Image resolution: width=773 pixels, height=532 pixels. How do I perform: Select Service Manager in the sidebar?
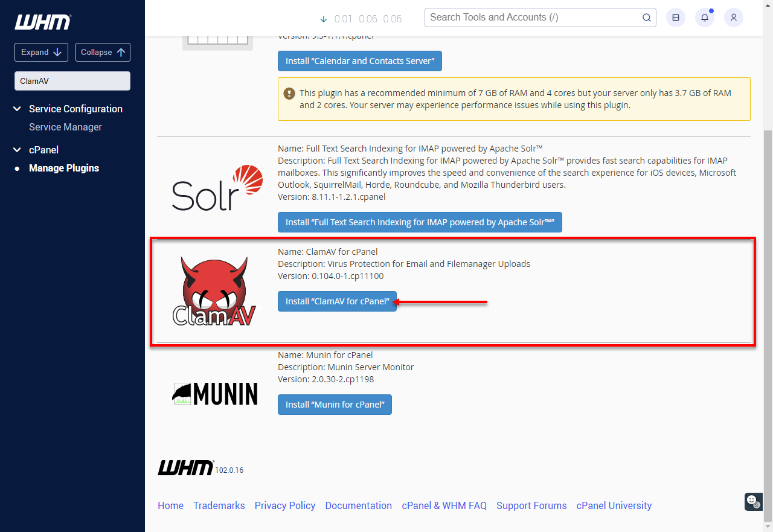pos(65,127)
